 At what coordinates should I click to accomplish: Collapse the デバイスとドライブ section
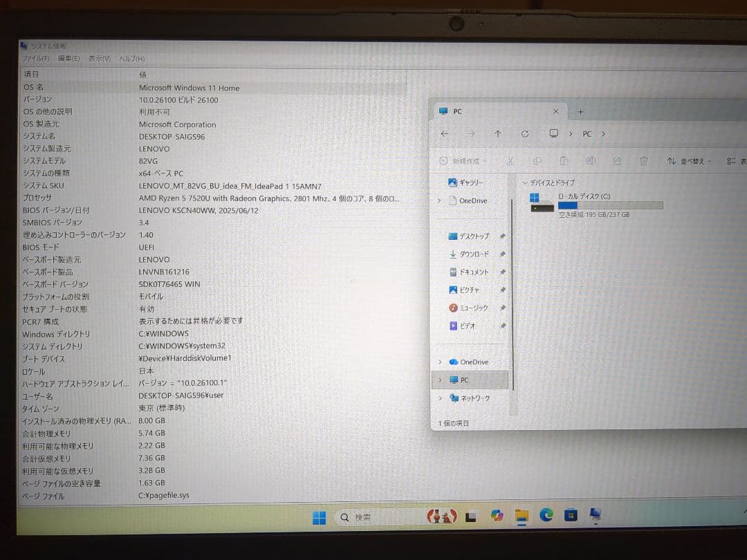(x=526, y=183)
